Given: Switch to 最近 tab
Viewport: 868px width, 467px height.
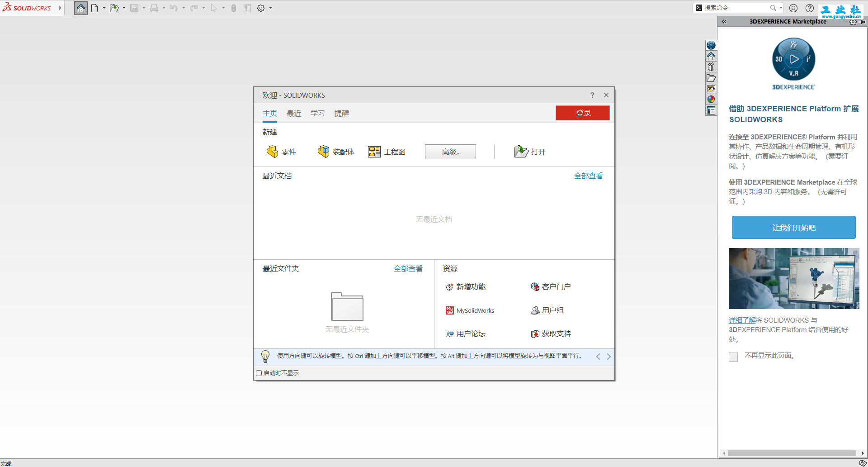Looking at the screenshot, I should 294,114.
